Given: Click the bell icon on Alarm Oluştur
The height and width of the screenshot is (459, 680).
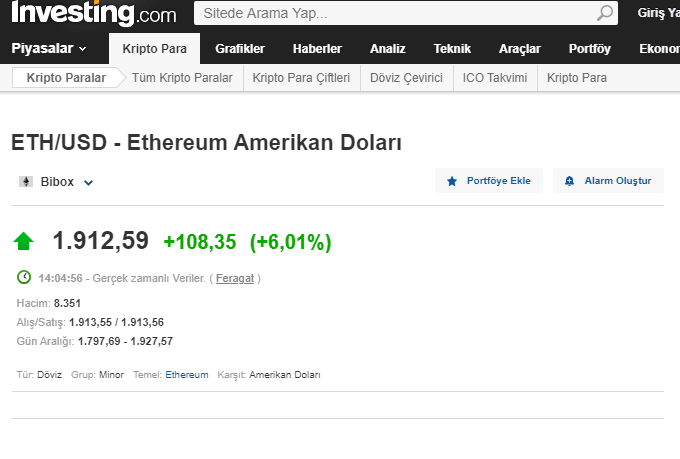Looking at the screenshot, I should [569, 181].
